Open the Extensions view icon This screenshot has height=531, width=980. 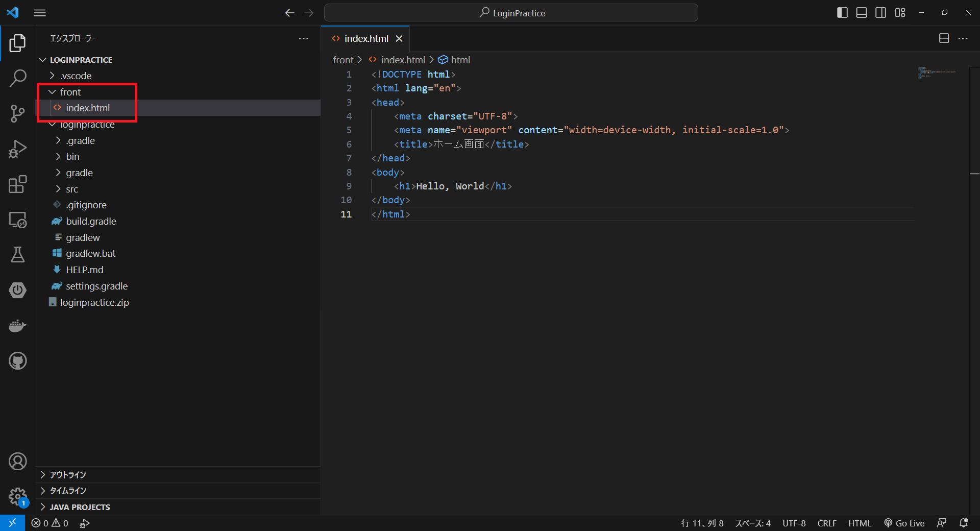coord(17,184)
